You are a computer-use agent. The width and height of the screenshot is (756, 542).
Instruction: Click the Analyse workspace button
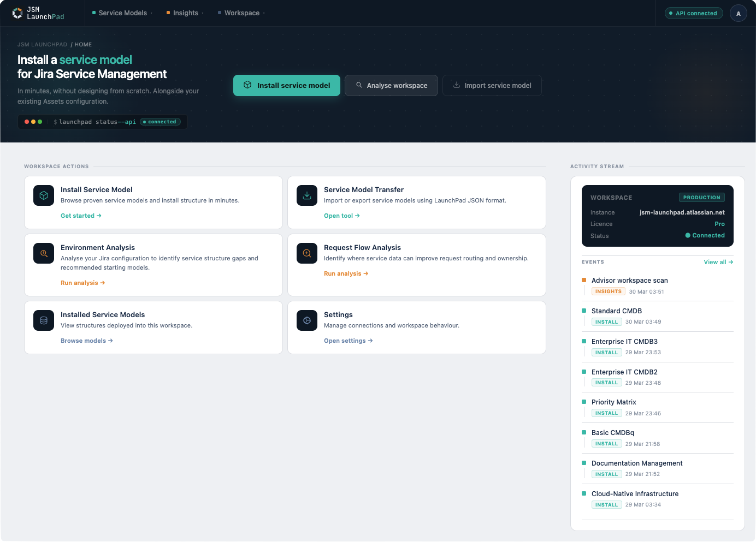(391, 85)
